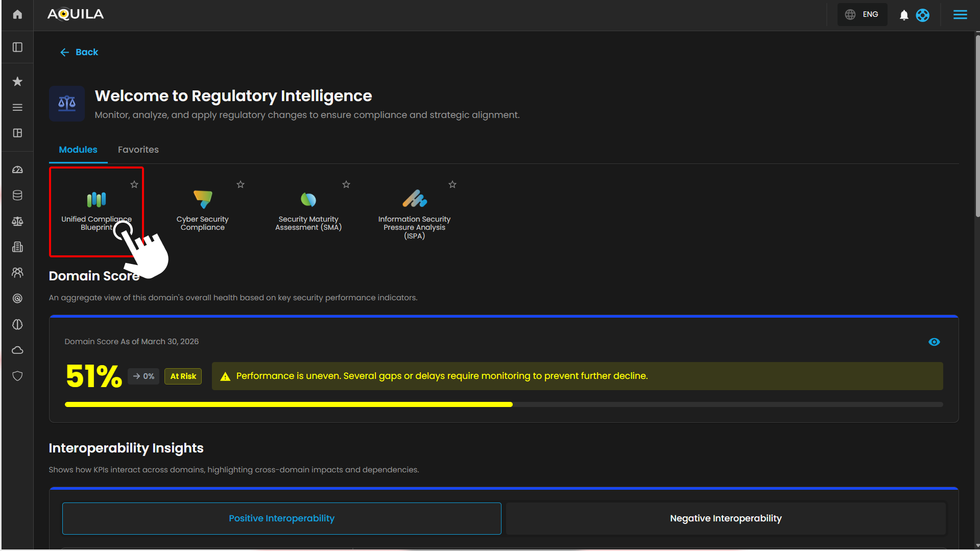This screenshot has height=551, width=980.
Task: Open the balance scale icon in sidebar
Action: click(17, 221)
